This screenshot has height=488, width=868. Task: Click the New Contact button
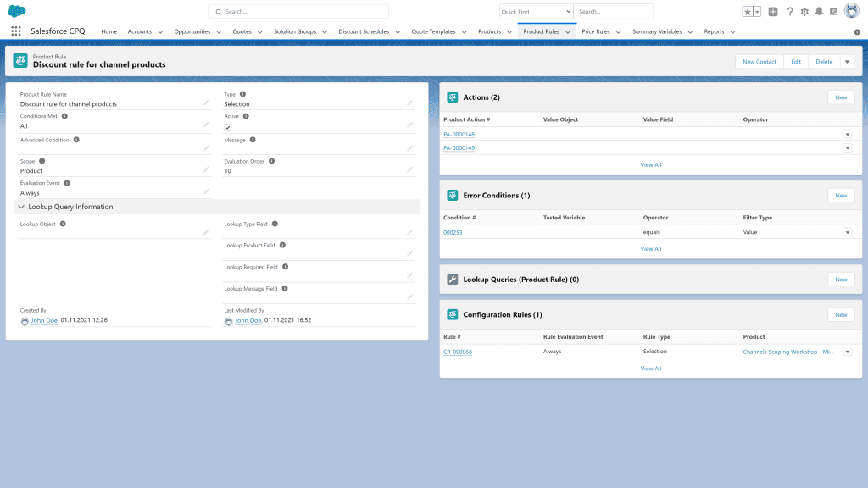click(x=759, y=62)
